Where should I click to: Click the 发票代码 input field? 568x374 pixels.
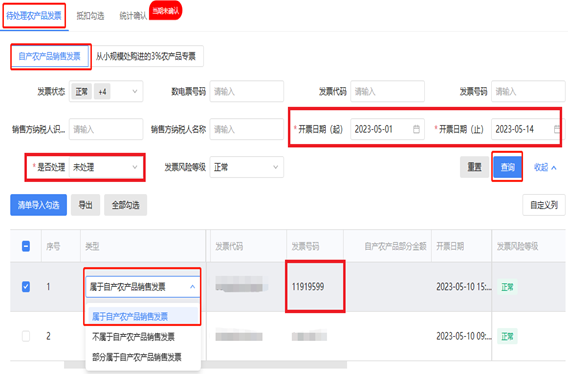tap(387, 91)
